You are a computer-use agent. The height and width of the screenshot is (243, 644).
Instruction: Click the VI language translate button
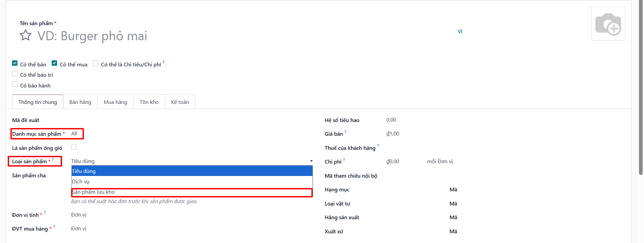pos(460,31)
